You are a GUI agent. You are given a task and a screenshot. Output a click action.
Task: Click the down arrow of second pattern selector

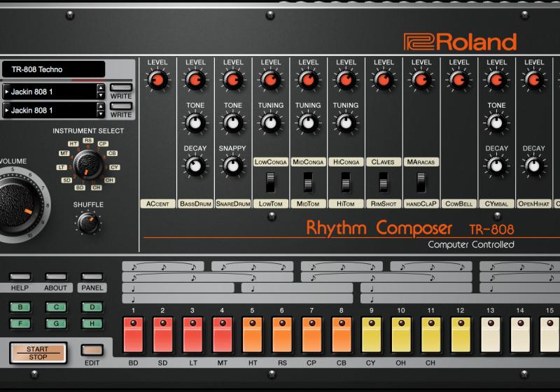101,114
